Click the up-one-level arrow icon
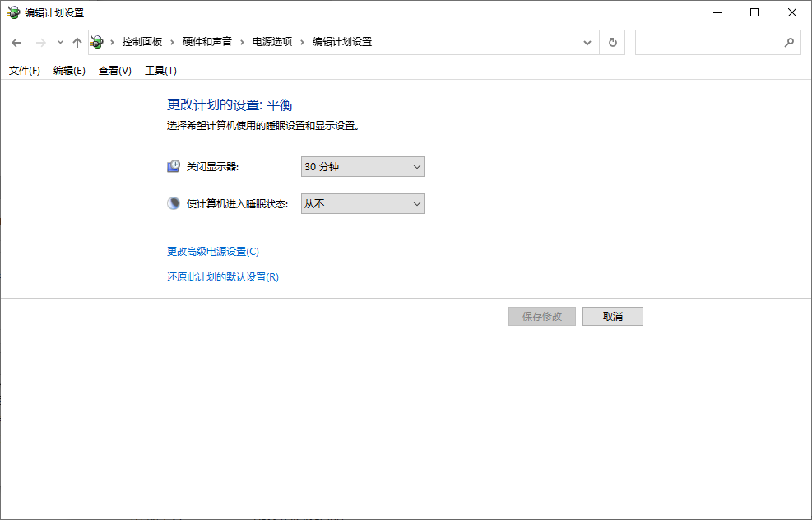The height and width of the screenshot is (520, 812). (x=77, y=43)
